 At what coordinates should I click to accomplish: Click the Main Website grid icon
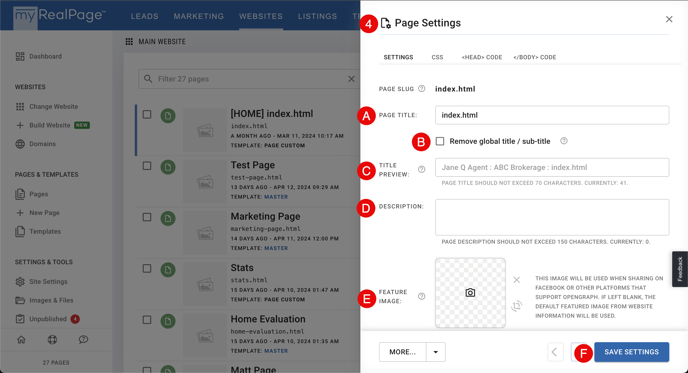point(129,42)
